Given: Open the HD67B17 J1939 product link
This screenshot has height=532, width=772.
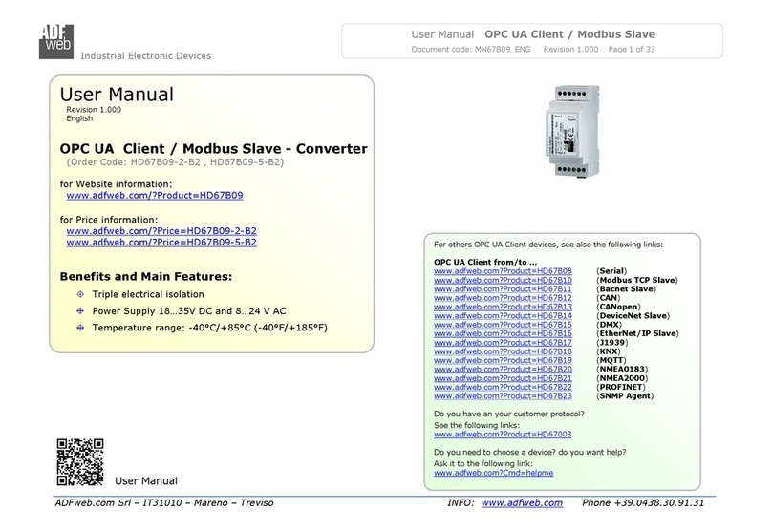Looking at the screenshot, I should [503, 343].
